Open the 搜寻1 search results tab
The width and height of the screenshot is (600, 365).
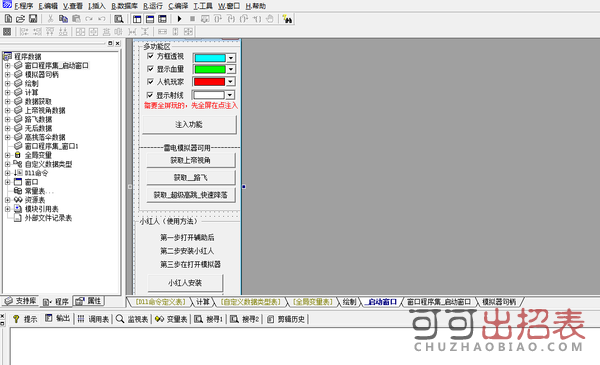tap(209, 319)
